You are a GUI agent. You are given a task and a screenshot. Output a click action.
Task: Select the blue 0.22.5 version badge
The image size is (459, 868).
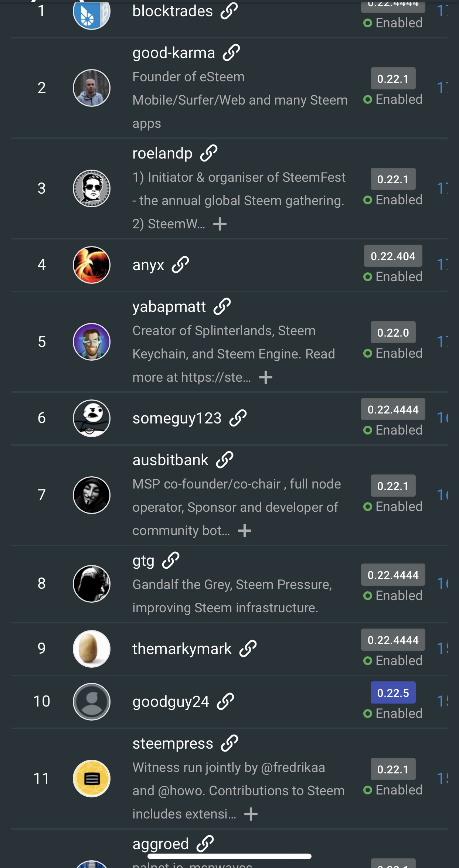[x=393, y=693]
